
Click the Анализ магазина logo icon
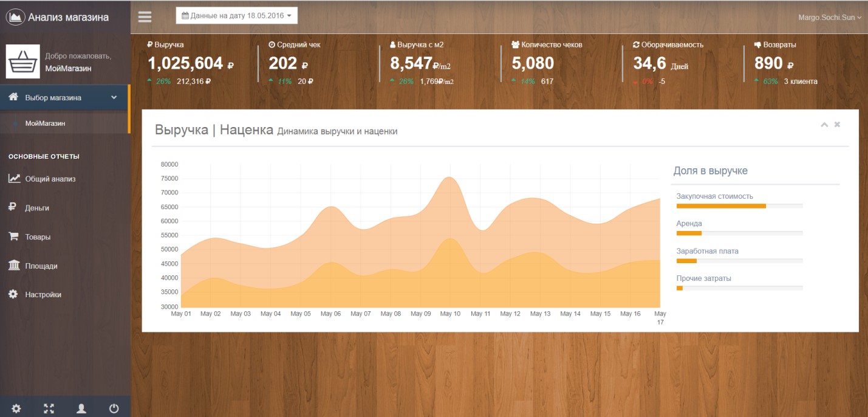pos(15,17)
